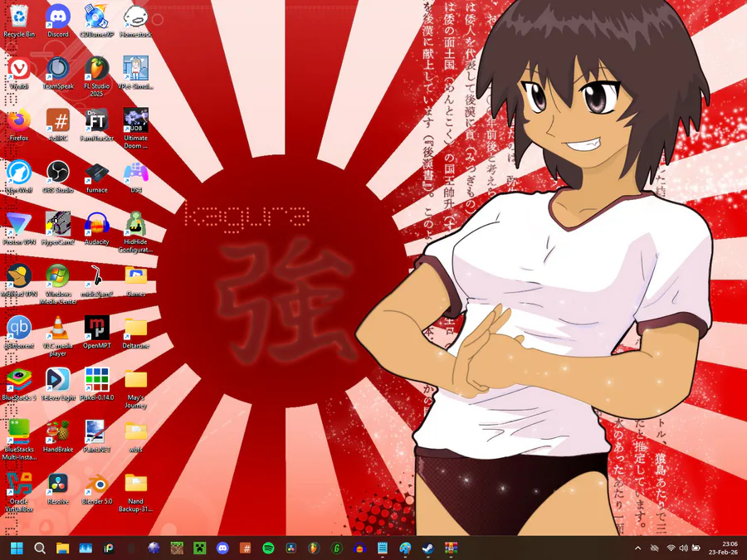Launch FL Studio 2025 from the desktop
Viewport: 747px width, 560px height.
point(97,77)
